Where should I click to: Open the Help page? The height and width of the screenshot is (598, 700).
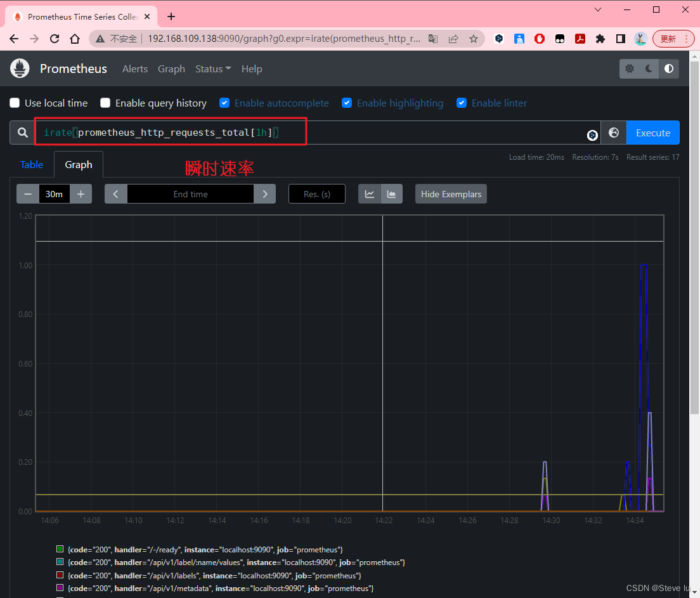pos(252,68)
